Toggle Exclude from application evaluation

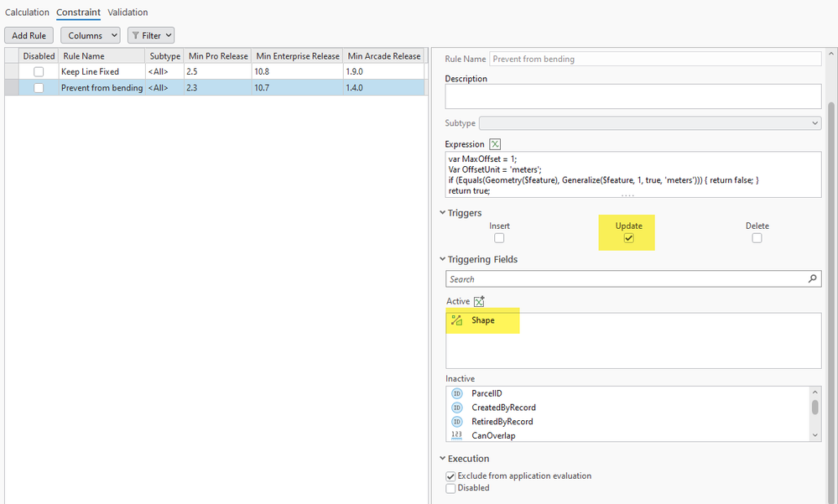(x=450, y=475)
